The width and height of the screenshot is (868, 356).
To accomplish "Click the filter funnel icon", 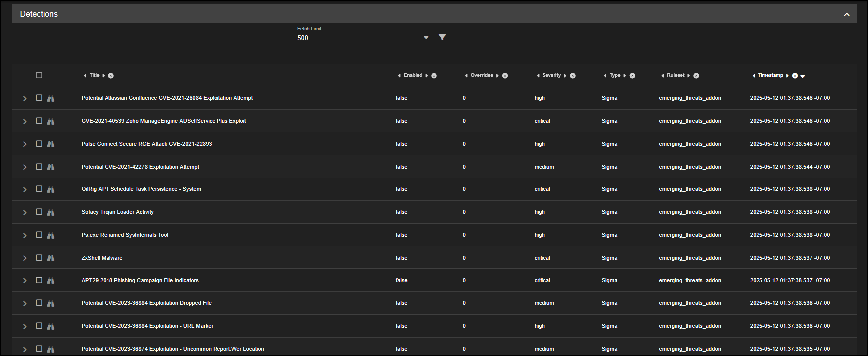I will (442, 37).
